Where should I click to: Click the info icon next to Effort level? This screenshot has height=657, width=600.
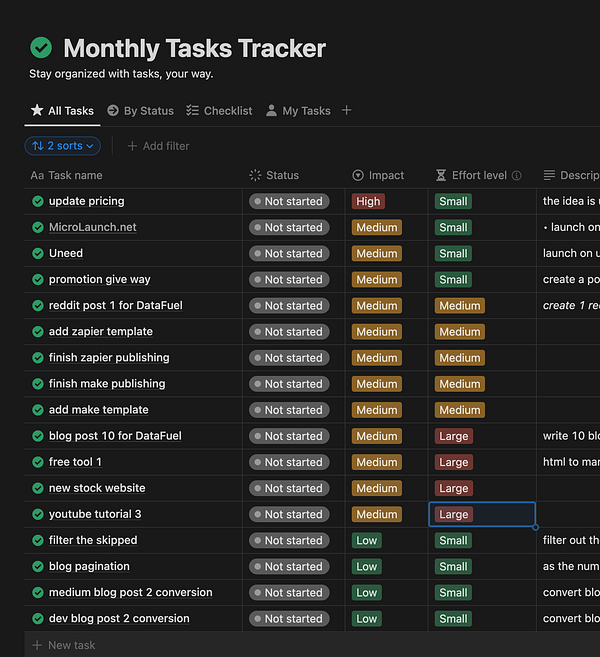(x=517, y=176)
